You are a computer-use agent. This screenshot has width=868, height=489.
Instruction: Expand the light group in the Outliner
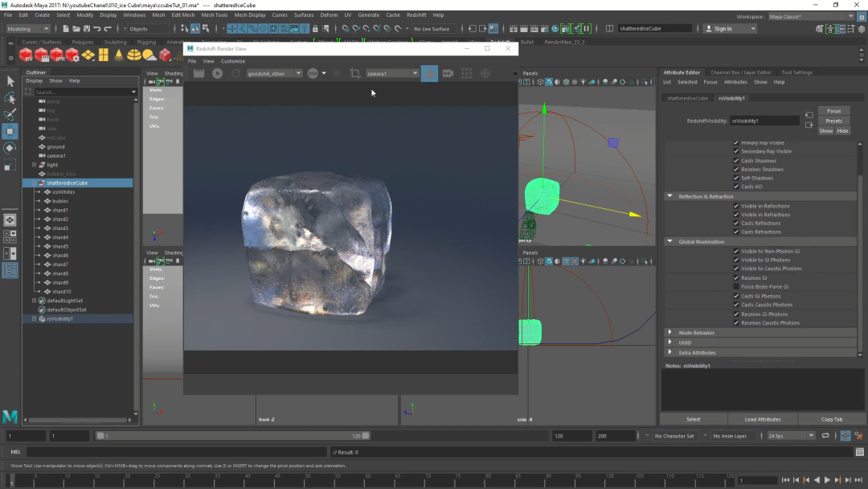pos(35,165)
